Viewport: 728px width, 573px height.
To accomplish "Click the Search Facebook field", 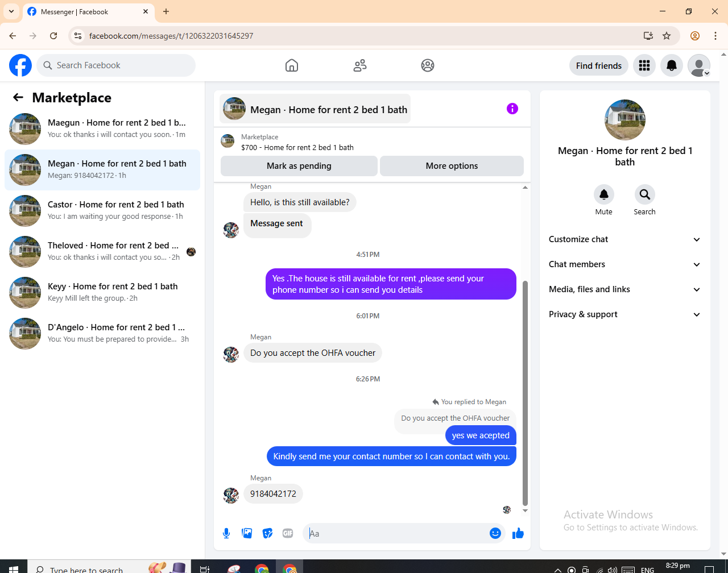I will coord(116,65).
